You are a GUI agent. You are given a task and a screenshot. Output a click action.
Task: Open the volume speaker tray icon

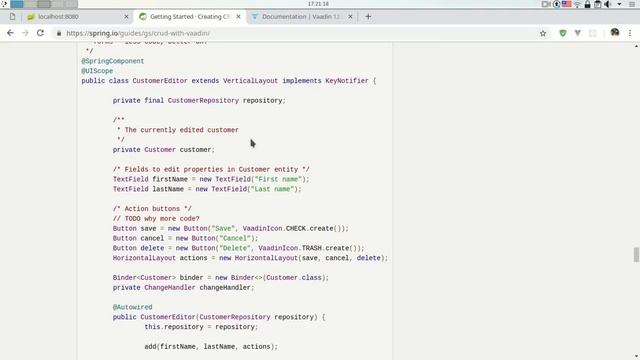point(608,4)
